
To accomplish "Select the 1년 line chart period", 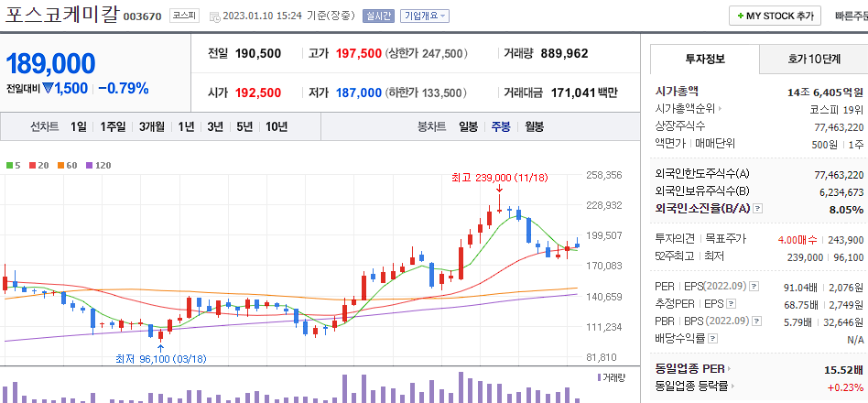I will pos(186,126).
